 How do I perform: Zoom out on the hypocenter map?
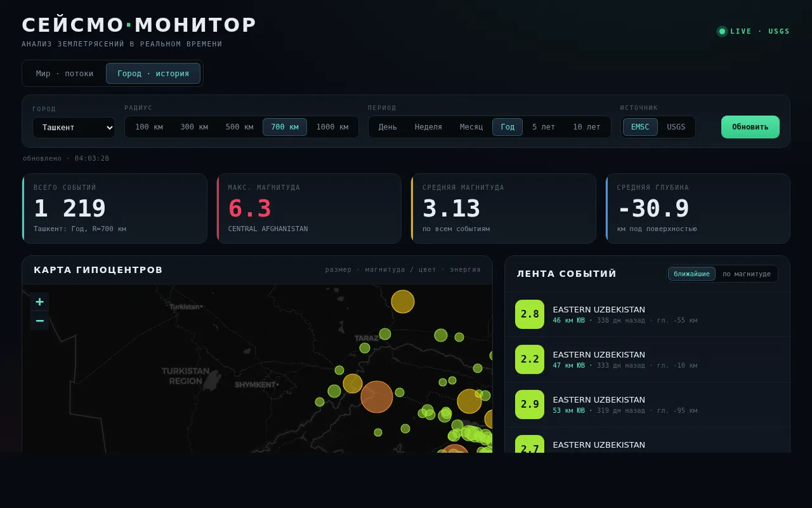[39, 321]
